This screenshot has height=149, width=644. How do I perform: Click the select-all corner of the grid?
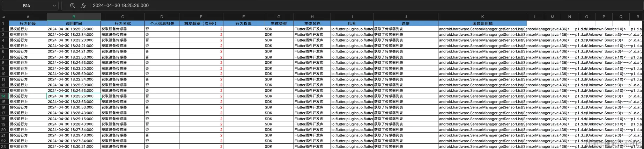(x=4, y=17)
